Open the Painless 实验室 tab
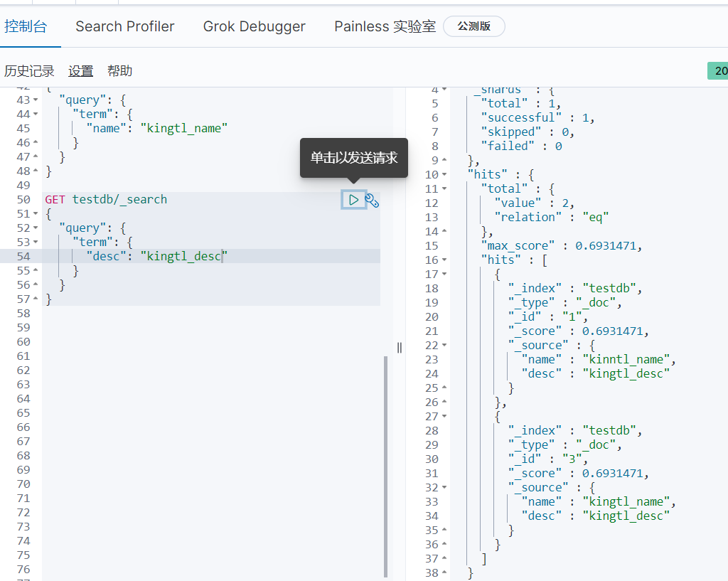The image size is (728, 581). pos(385,27)
